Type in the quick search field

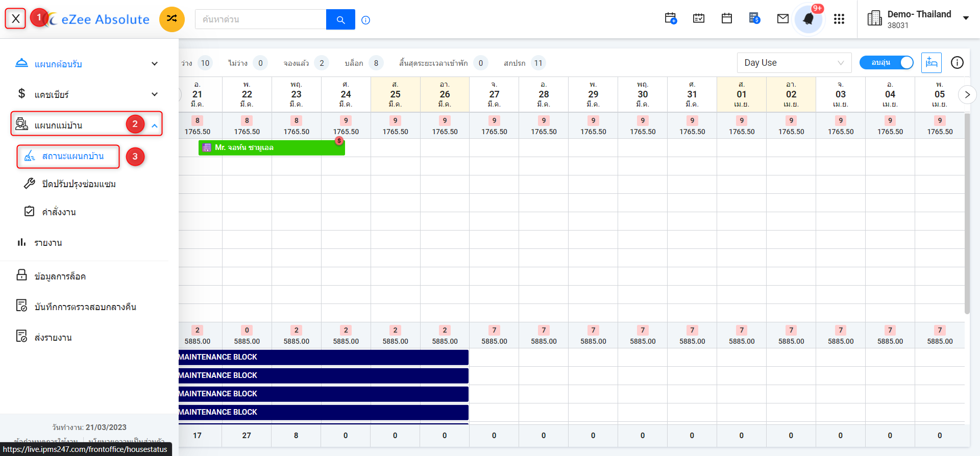(260, 19)
